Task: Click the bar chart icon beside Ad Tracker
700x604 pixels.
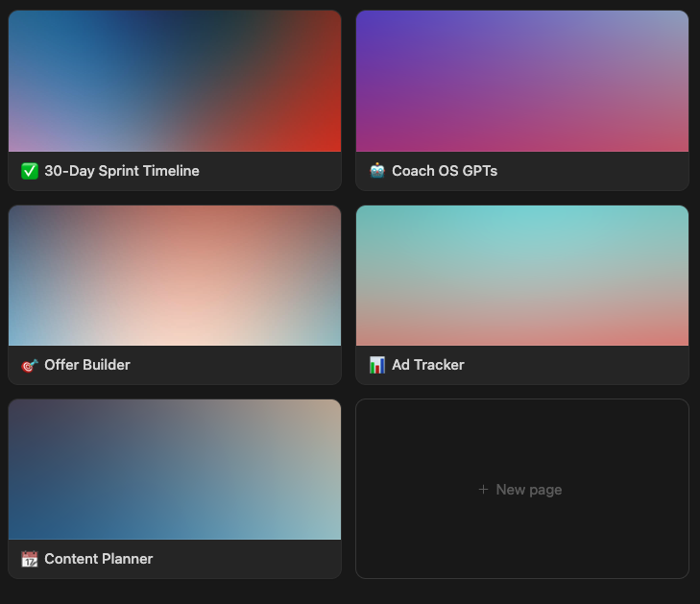Action: pyautogui.click(x=376, y=365)
